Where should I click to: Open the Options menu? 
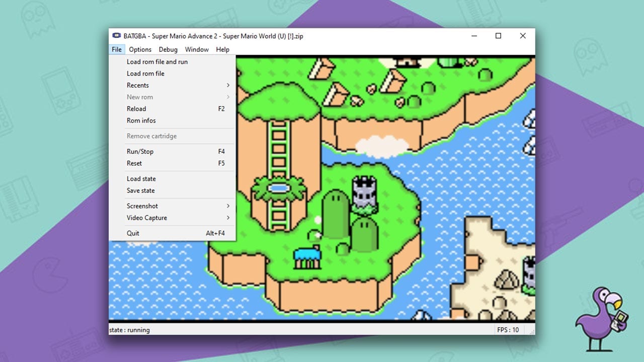tap(140, 49)
